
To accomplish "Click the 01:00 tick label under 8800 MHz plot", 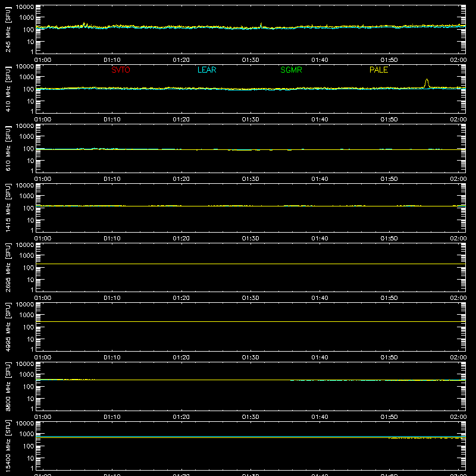I will coord(43,417).
